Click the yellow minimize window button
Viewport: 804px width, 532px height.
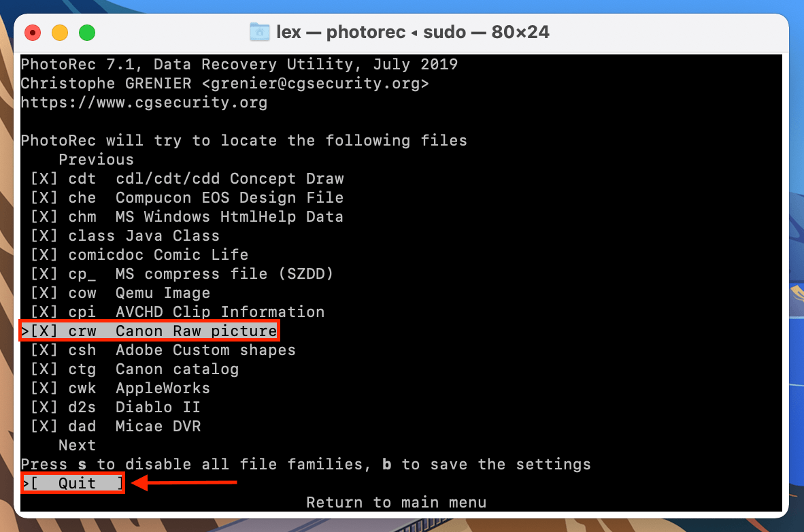click(60, 33)
